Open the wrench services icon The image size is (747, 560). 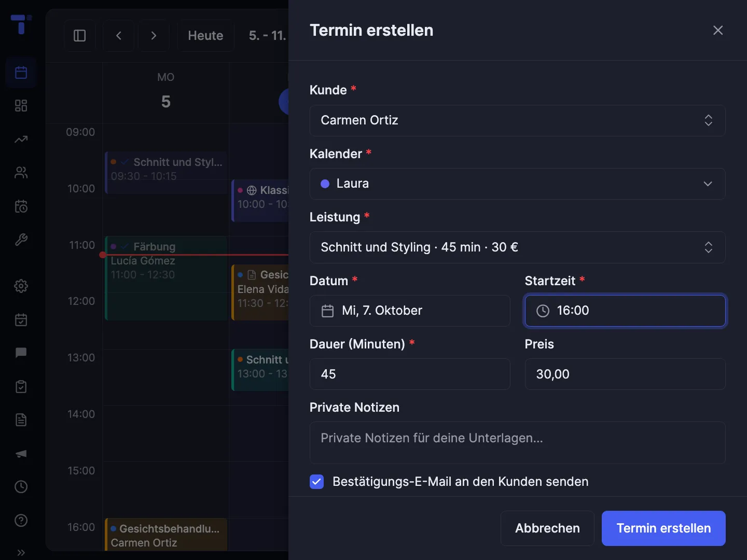(21, 240)
